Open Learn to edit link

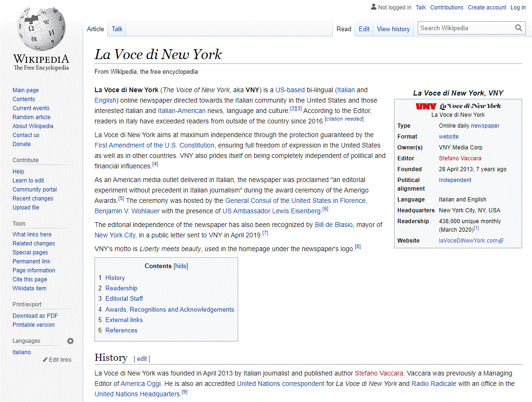pos(28,181)
